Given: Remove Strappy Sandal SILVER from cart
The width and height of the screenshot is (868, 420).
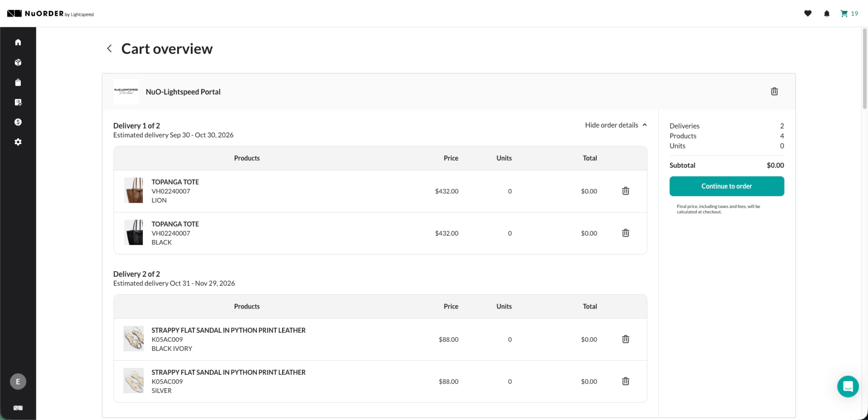Looking at the screenshot, I should click(625, 381).
